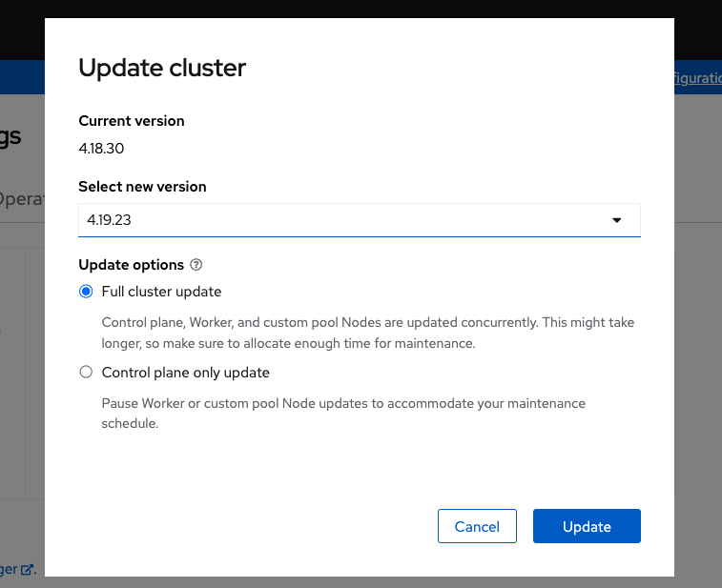Click the external link icon at bottom left
Image resolution: width=722 pixels, height=588 pixels.
tap(27, 569)
